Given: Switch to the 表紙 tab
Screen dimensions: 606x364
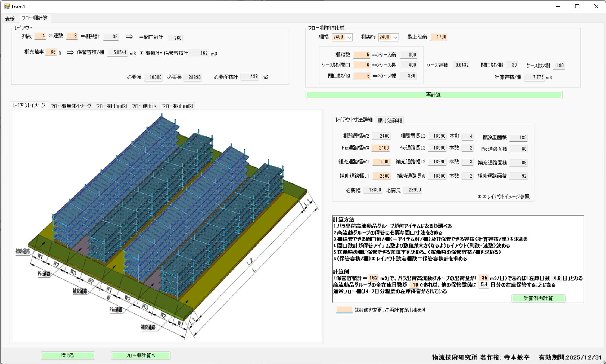Looking at the screenshot, I should click(10, 18).
